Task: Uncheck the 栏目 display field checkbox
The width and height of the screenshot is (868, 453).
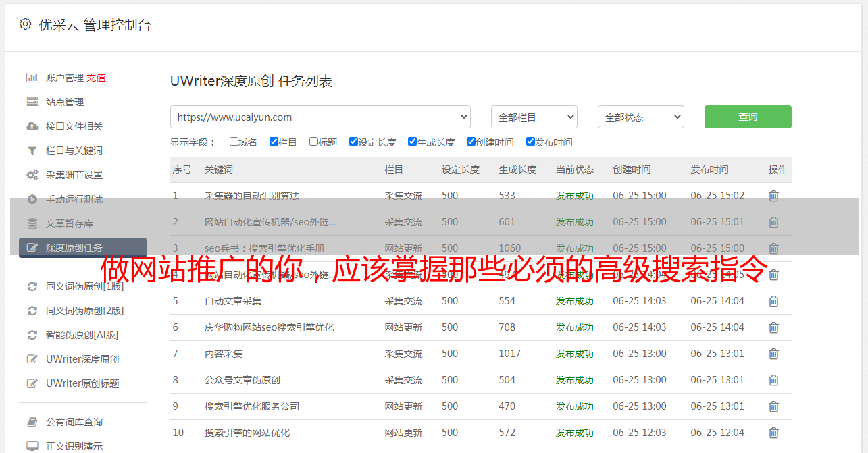Action: pyautogui.click(x=274, y=142)
